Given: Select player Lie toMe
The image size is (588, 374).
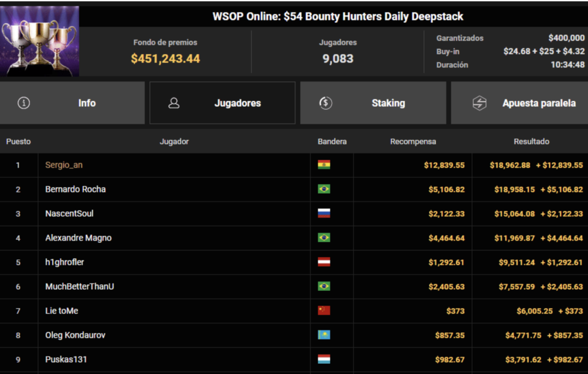Looking at the screenshot, I should (61, 311).
